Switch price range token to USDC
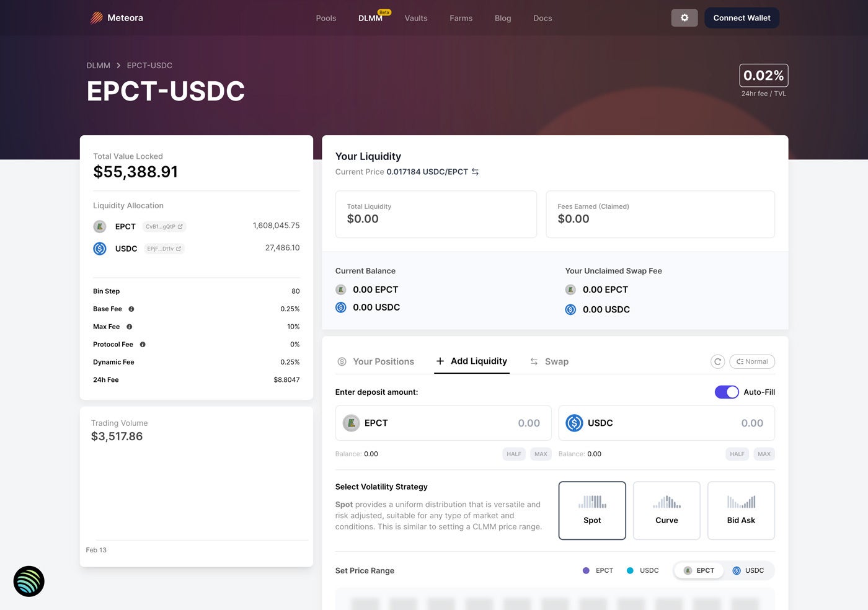The height and width of the screenshot is (610, 868). pos(748,570)
